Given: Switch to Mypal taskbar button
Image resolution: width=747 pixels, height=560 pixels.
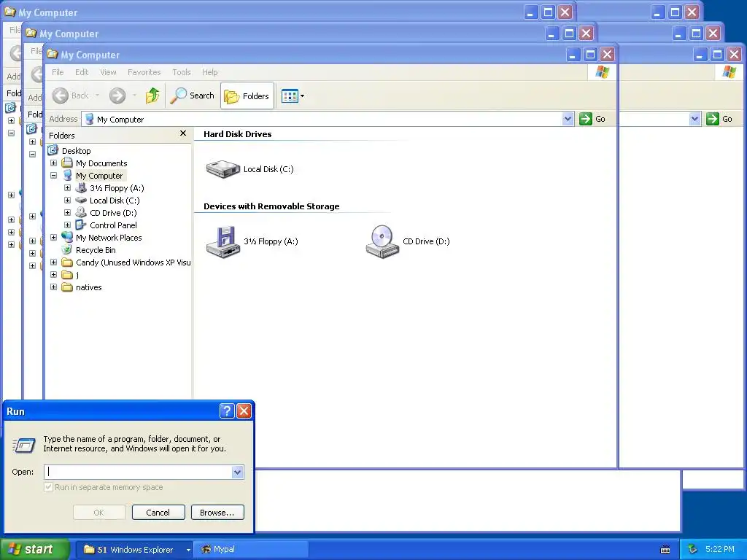Looking at the screenshot, I should 252,550.
